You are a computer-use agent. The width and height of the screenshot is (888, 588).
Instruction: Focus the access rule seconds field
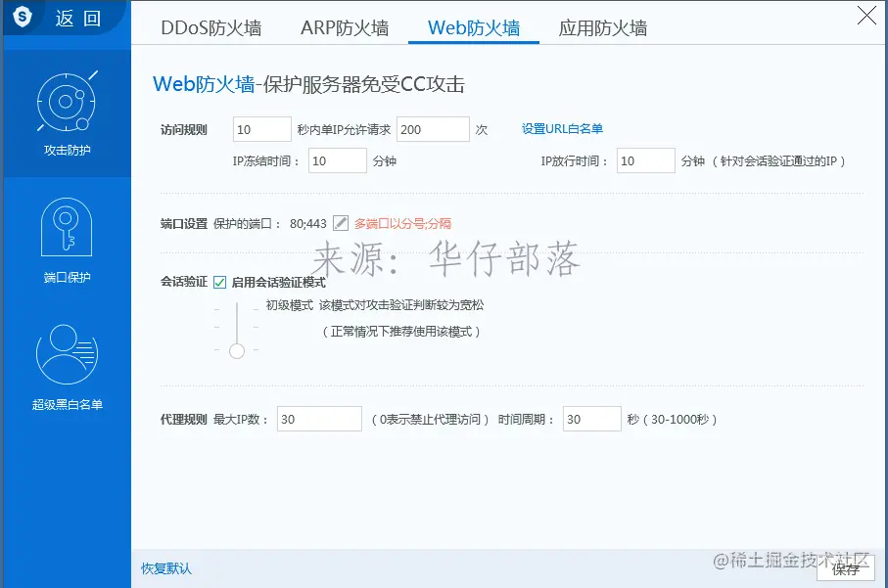click(262, 129)
